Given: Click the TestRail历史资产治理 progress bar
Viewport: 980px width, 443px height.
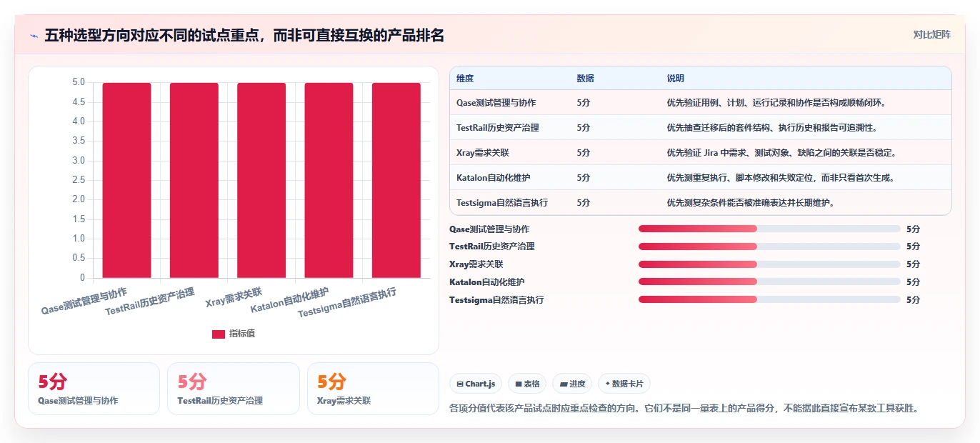Looking at the screenshot, I should [x=769, y=247].
